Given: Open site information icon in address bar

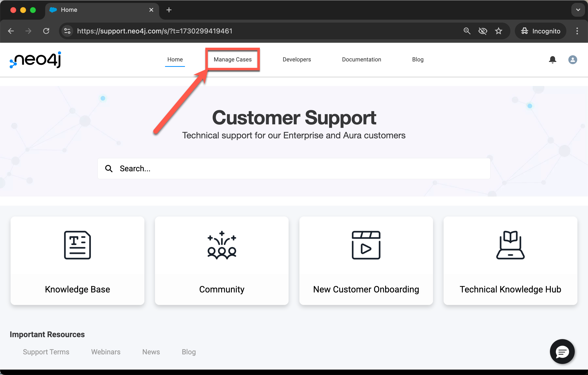Looking at the screenshot, I should [x=67, y=31].
